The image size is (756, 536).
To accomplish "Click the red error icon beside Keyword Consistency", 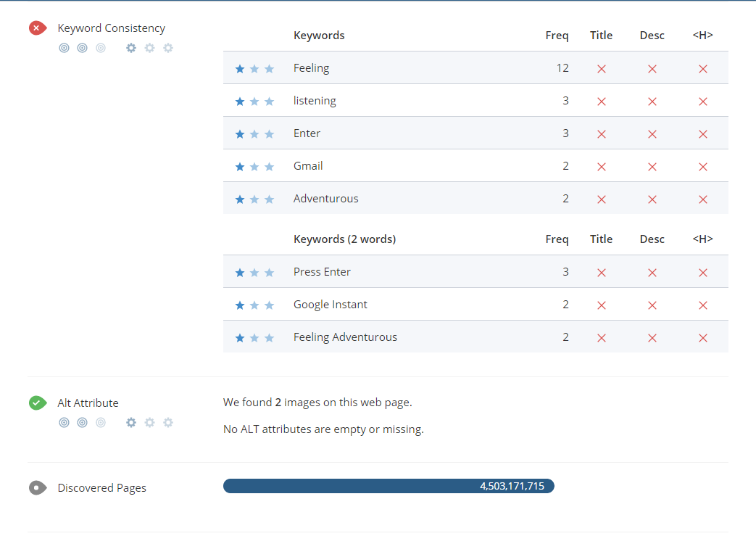I will [38, 28].
